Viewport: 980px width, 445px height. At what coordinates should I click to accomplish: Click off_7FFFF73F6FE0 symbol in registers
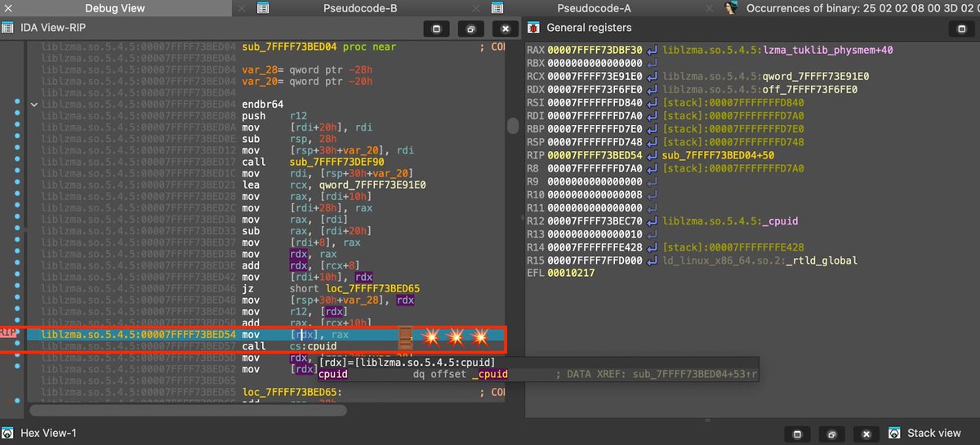pyautogui.click(x=809, y=90)
